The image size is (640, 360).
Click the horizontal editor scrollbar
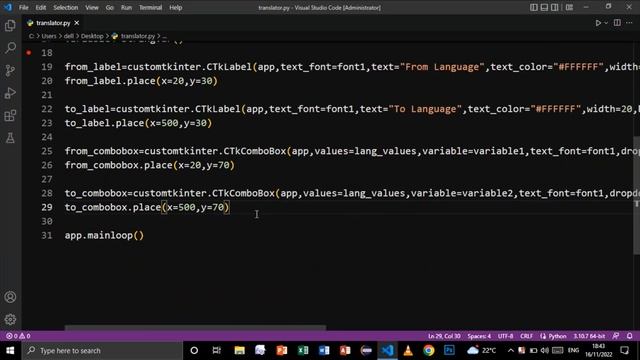[195, 327]
